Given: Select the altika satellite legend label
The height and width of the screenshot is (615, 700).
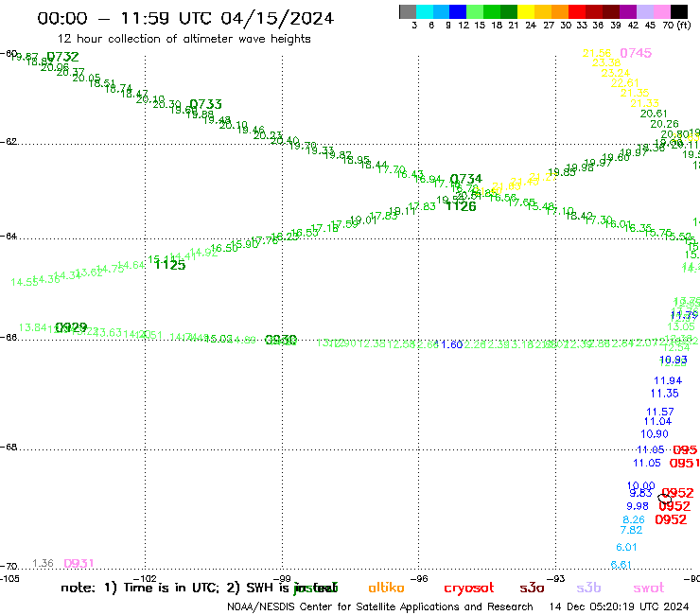Looking at the screenshot, I should click(386, 588).
